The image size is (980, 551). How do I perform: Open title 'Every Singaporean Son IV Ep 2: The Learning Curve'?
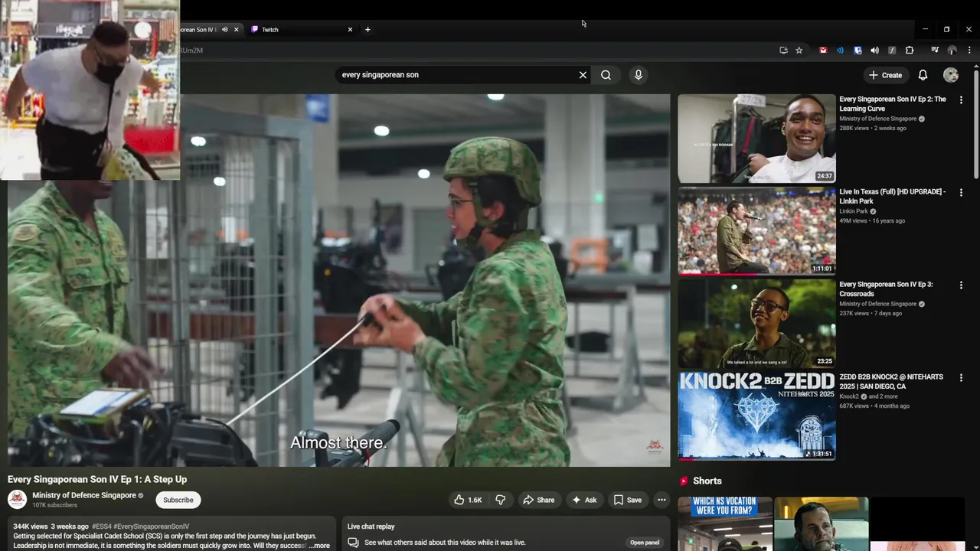point(893,104)
